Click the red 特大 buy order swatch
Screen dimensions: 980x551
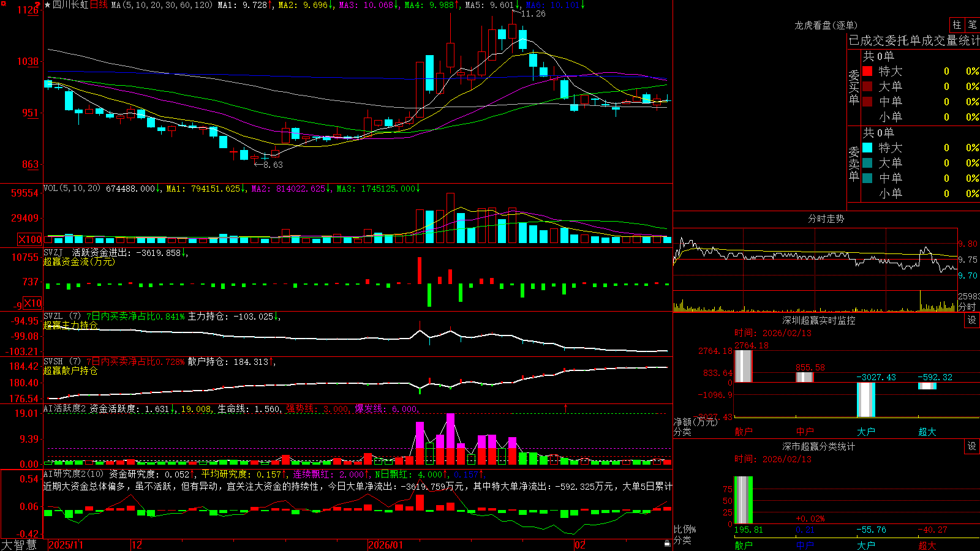pos(867,71)
